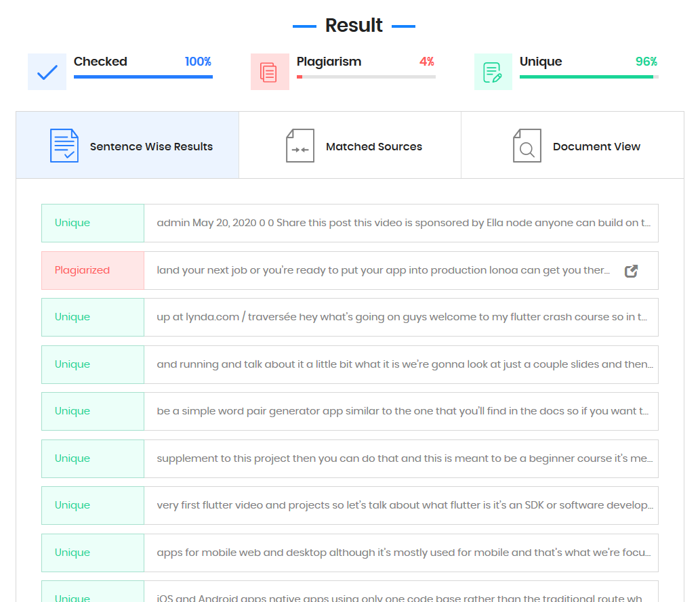Click the 'up at lynda.com' sentence row

coord(350,318)
